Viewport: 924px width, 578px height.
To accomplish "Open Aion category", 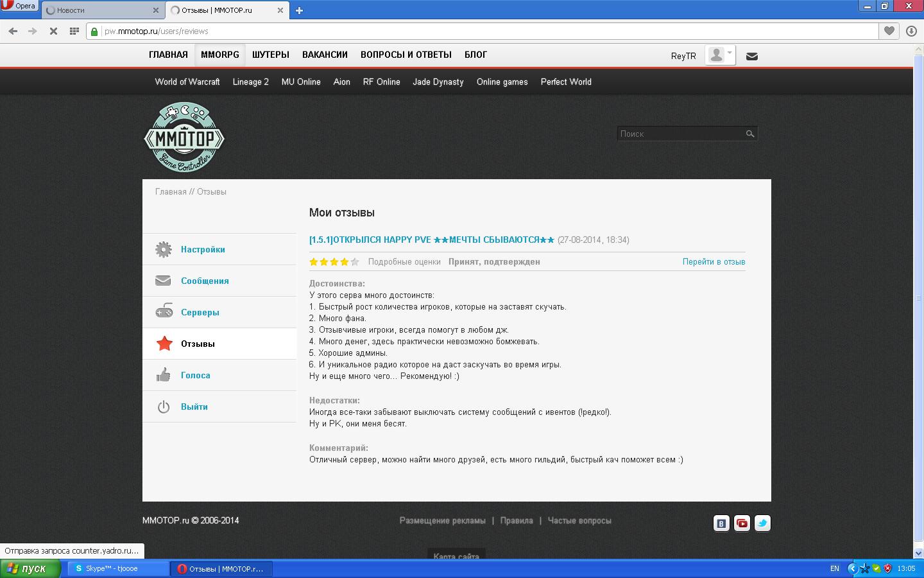I will coord(341,82).
